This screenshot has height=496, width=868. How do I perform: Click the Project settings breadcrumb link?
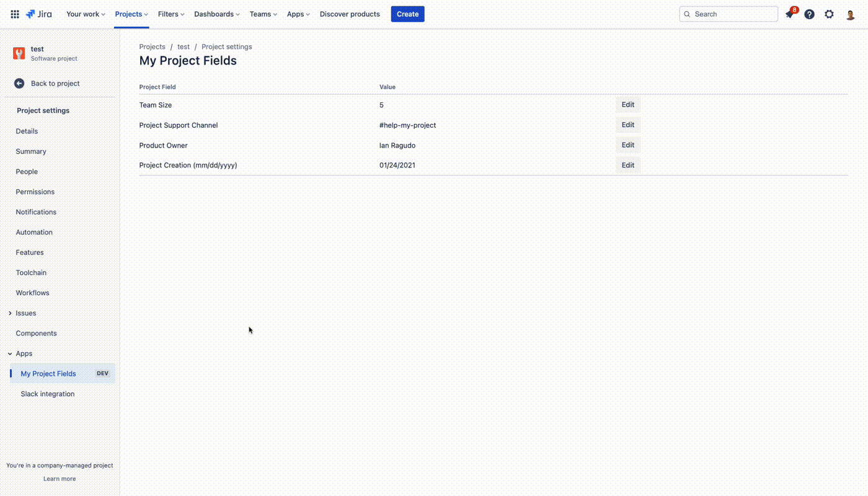227,46
